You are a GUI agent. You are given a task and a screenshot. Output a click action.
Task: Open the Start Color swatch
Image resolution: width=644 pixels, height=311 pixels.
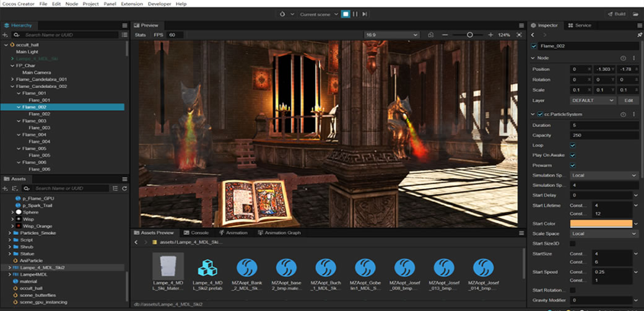pos(602,224)
